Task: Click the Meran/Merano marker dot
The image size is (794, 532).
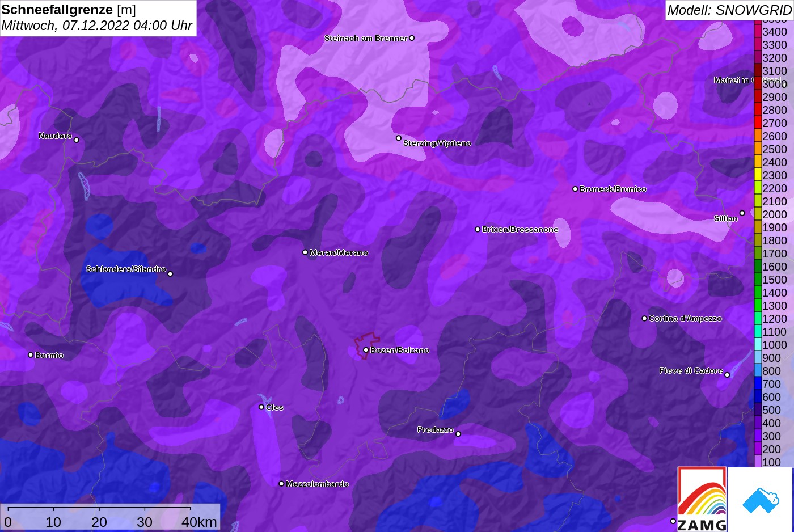Action: click(x=305, y=252)
